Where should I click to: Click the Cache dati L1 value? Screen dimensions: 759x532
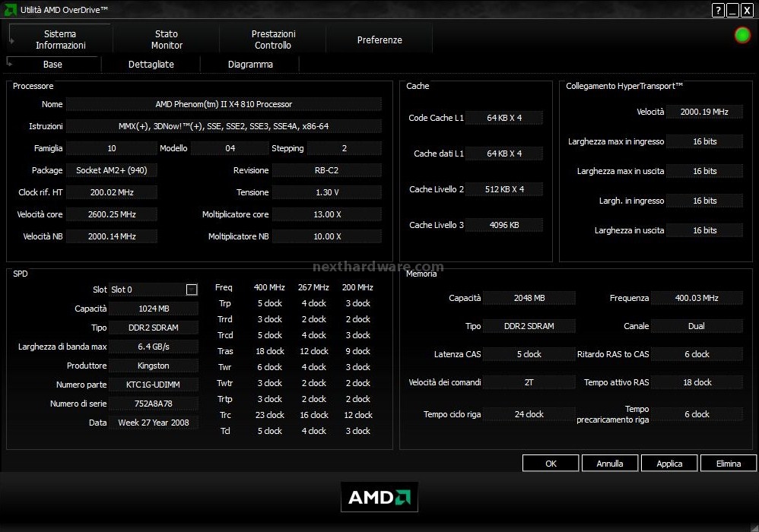(504, 154)
